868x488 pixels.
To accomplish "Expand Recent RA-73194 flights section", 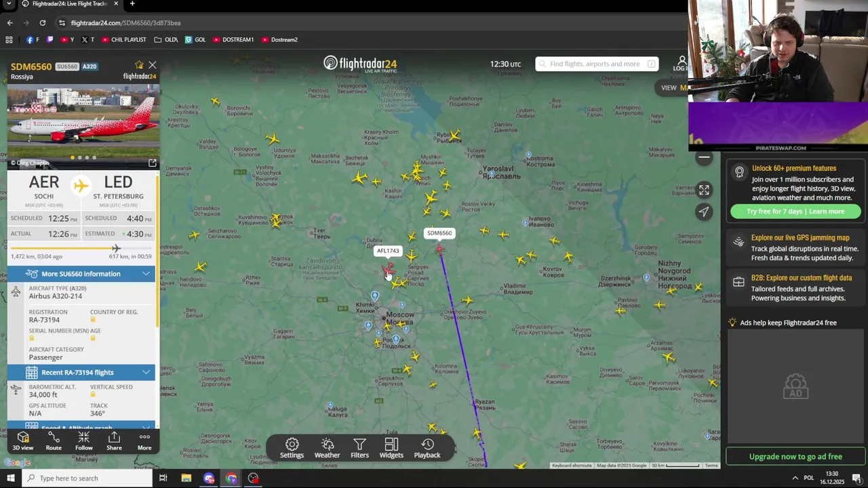I will (81, 372).
